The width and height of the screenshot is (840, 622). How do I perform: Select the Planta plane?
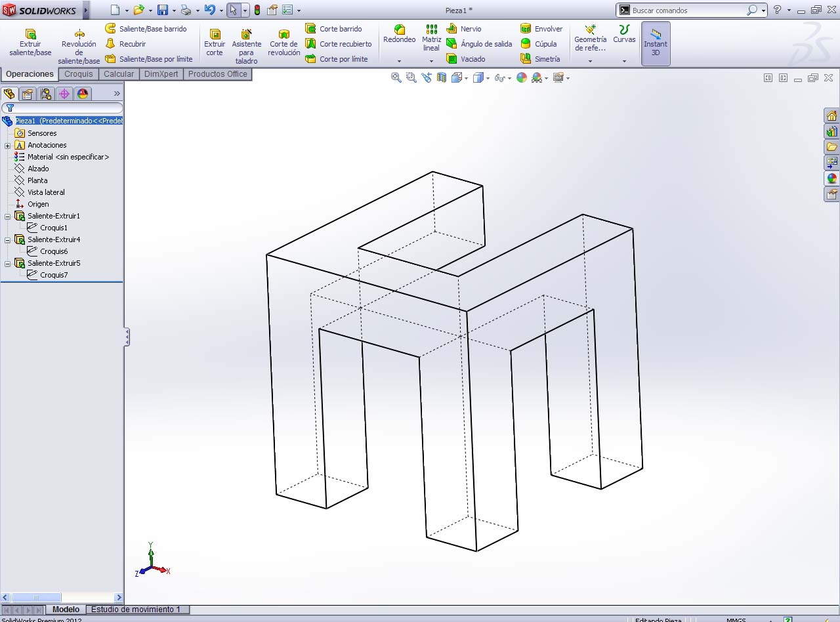(37, 180)
